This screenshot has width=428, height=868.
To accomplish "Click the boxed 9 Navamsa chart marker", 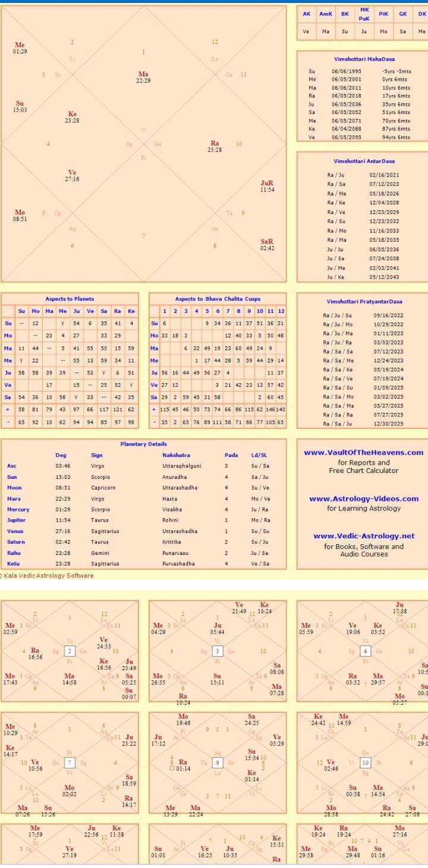I will [217, 762].
